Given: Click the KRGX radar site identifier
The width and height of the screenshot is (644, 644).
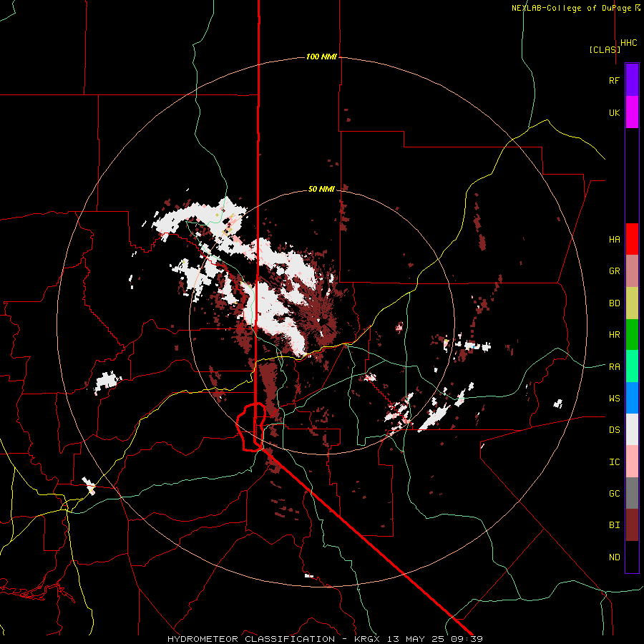Looking at the screenshot, I should click(369, 639).
